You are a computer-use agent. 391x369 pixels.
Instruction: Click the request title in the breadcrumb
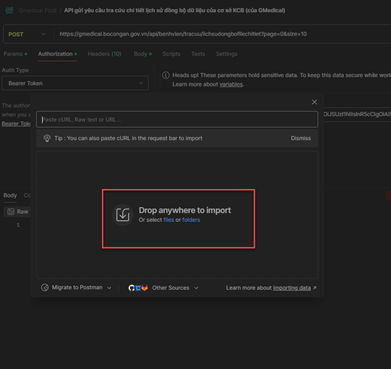click(174, 10)
